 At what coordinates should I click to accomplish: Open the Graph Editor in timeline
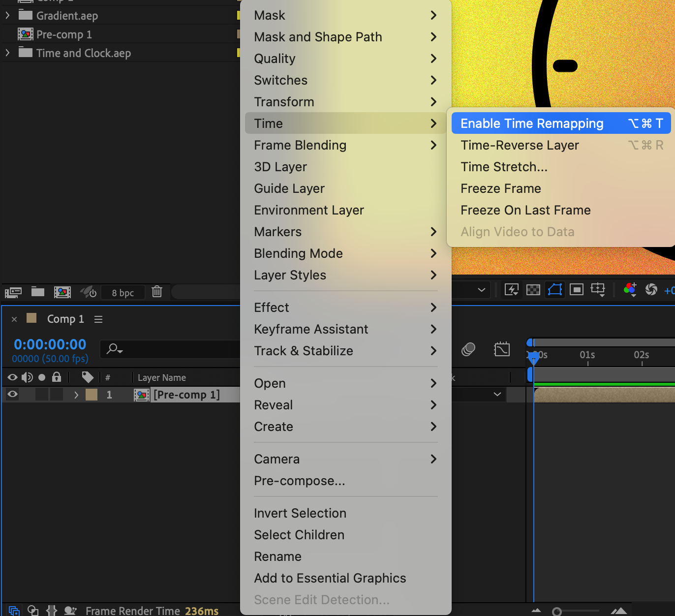coord(501,350)
